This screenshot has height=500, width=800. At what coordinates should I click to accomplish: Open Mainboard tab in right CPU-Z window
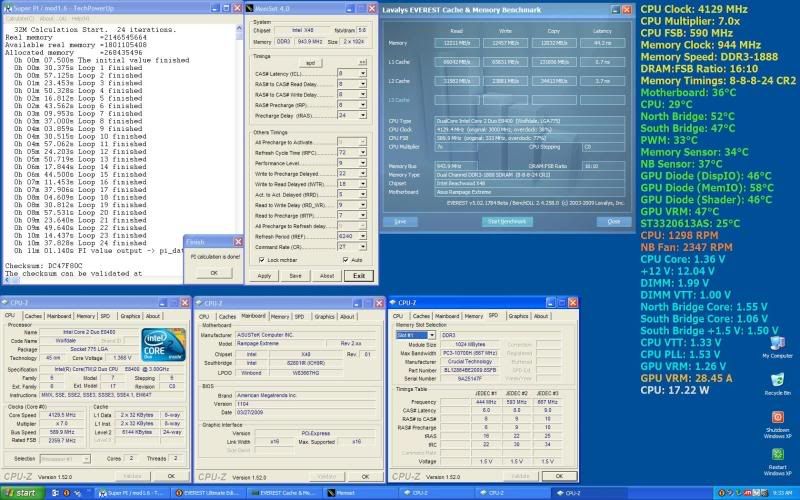click(447, 316)
